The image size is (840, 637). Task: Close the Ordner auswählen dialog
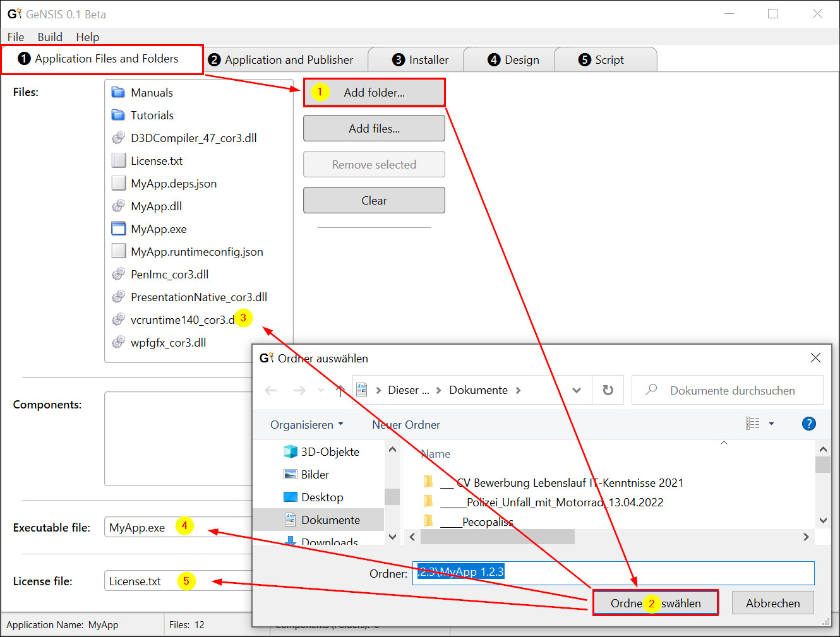click(x=815, y=358)
